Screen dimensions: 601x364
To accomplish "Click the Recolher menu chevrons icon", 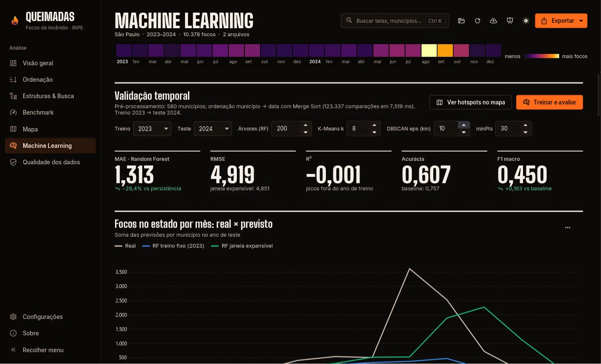I will [x=13, y=350].
